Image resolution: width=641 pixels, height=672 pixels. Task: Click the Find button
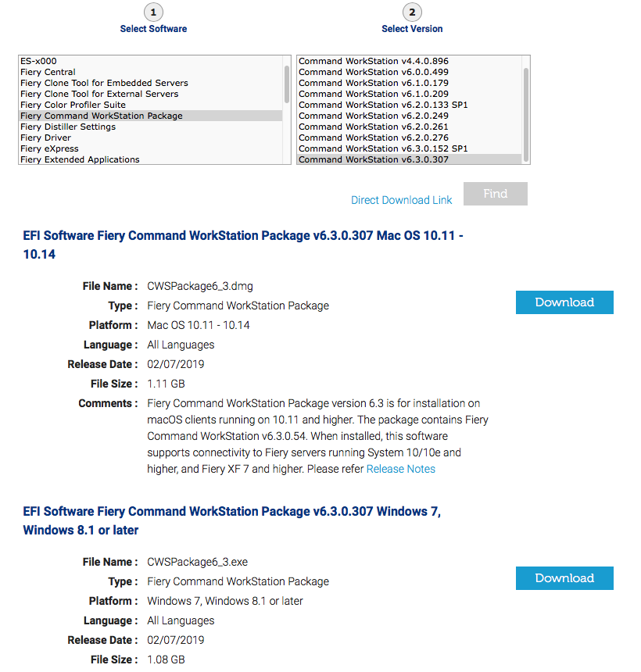tap(495, 194)
